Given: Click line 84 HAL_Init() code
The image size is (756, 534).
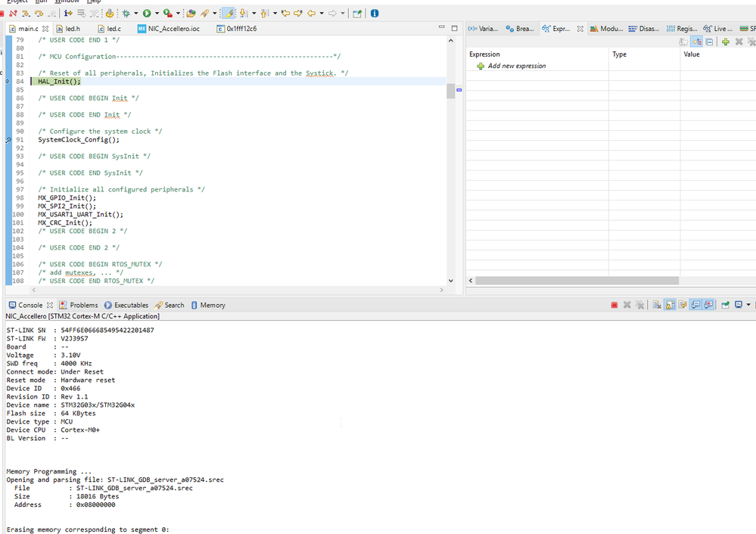Looking at the screenshot, I should click(x=59, y=82).
